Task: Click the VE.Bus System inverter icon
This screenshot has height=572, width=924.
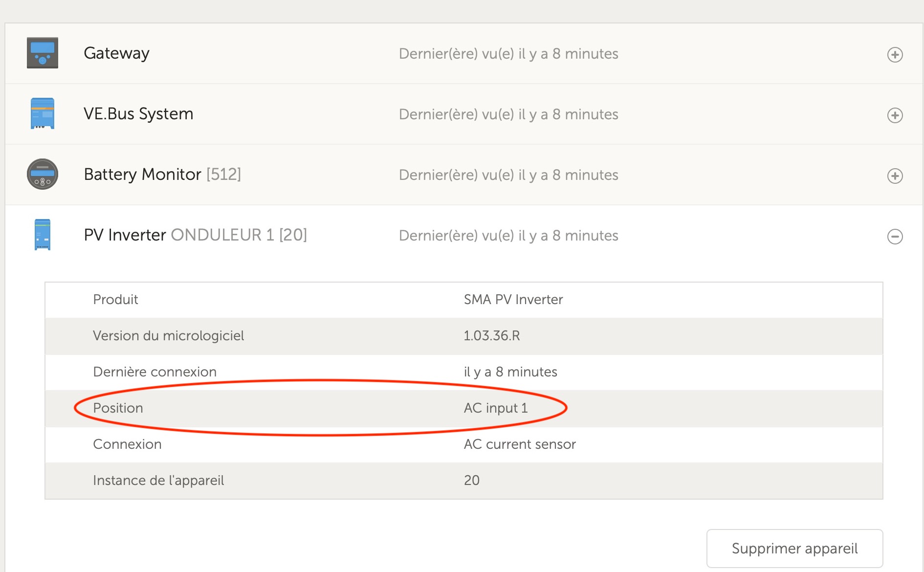Action: click(43, 113)
